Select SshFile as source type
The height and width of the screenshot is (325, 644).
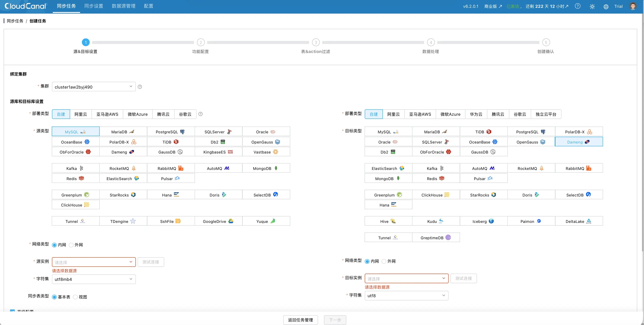[171, 221]
